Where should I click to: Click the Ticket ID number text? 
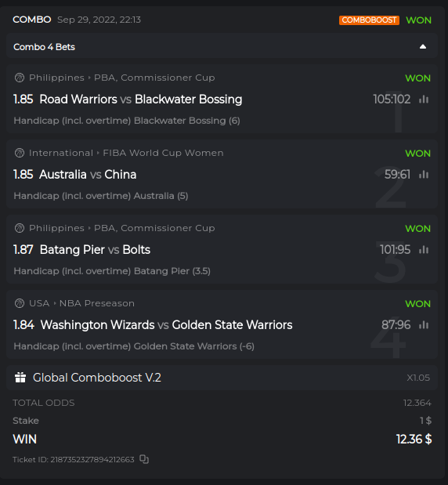point(74,460)
